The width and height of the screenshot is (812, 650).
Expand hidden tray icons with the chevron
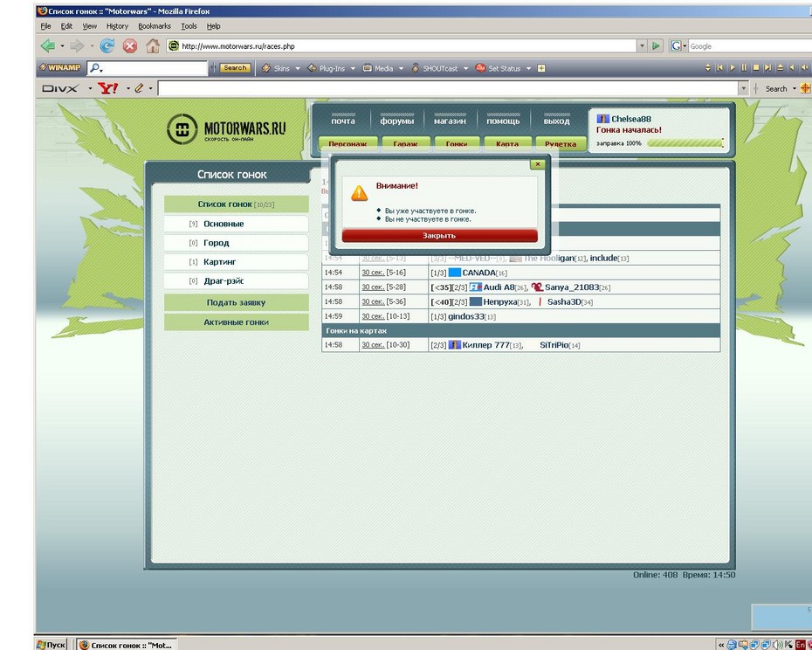pos(720,645)
